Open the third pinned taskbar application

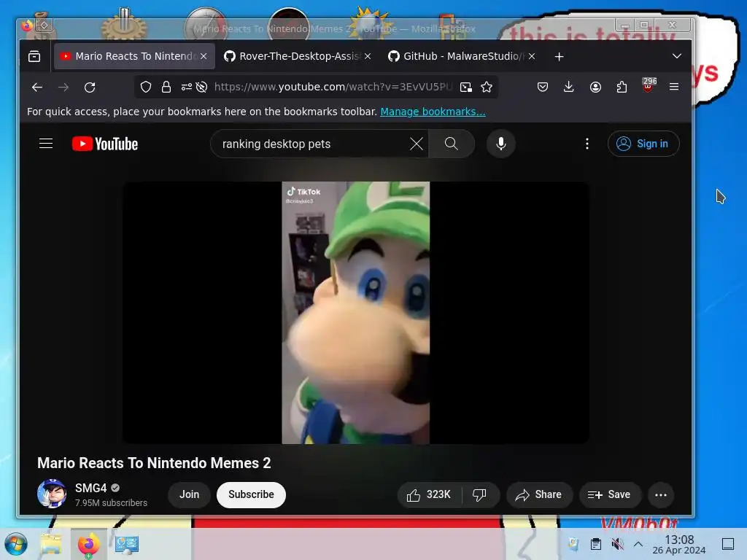click(127, 544)
